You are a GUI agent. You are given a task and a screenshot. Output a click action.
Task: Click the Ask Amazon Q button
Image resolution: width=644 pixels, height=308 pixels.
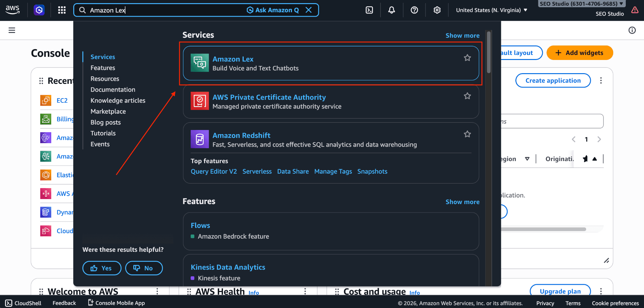(273, 10)
